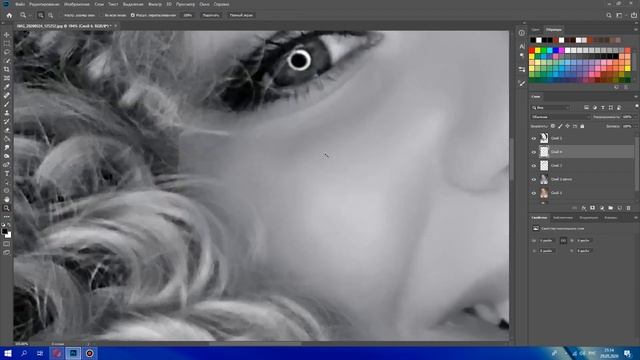640x360 pixels.
Task: Hide the selected Слой 6 layer eye icon
Action: 533,152
